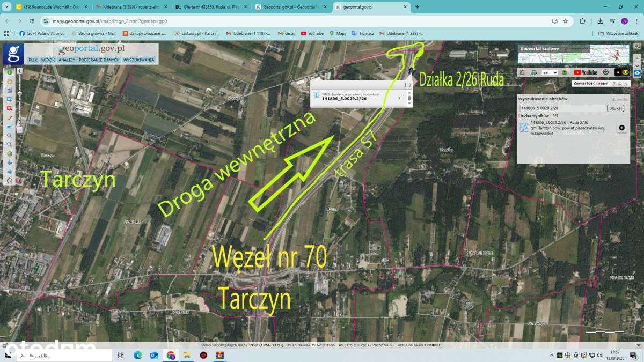644x362 pixels.
Task: Open the PLIK menu in geoportal
Action: coord(33,60)
